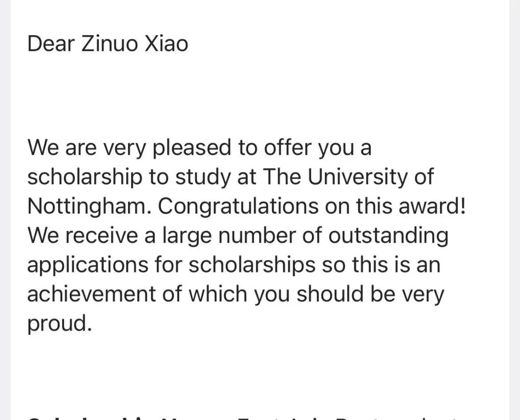
Task: Click the word "Congratulations"
Action: click(238, 207)
